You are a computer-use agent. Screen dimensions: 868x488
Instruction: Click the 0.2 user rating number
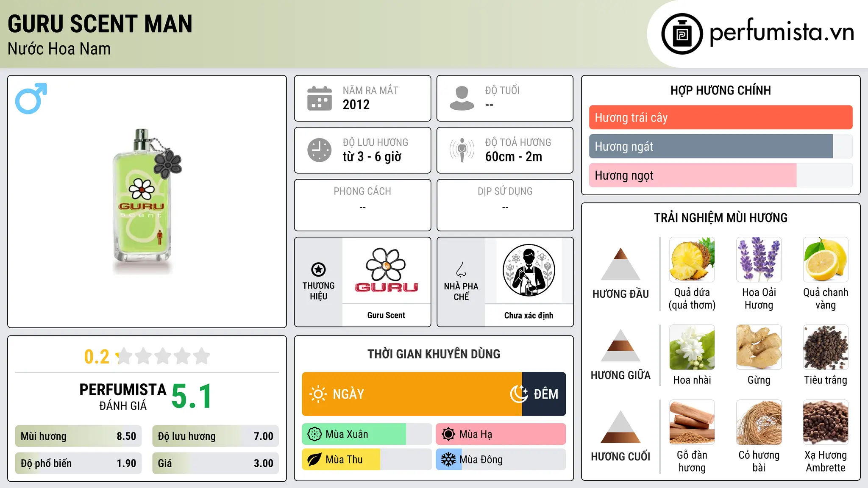point(97,357)
